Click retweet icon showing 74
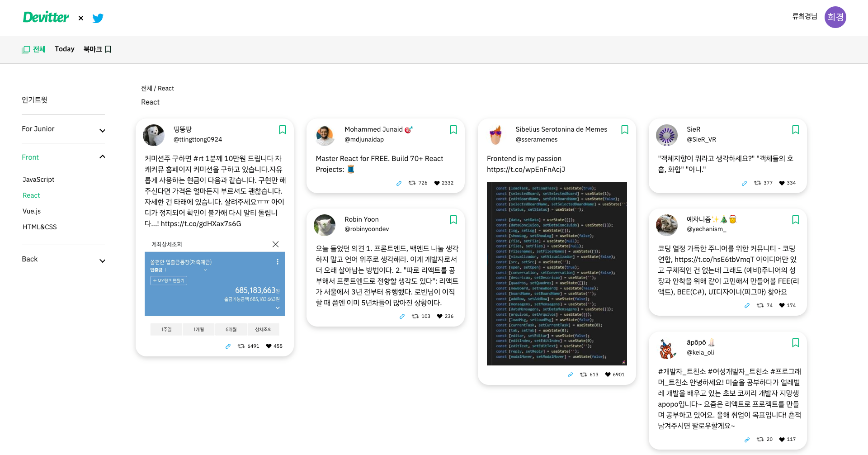 pyautogui.click(x=760, y=305)
